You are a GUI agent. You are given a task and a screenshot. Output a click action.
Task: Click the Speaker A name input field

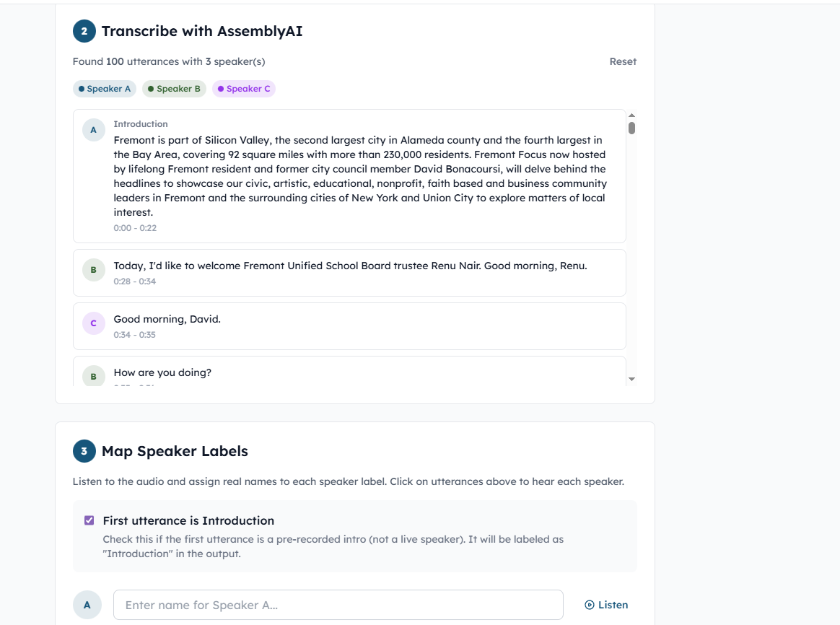pos(338,605)
